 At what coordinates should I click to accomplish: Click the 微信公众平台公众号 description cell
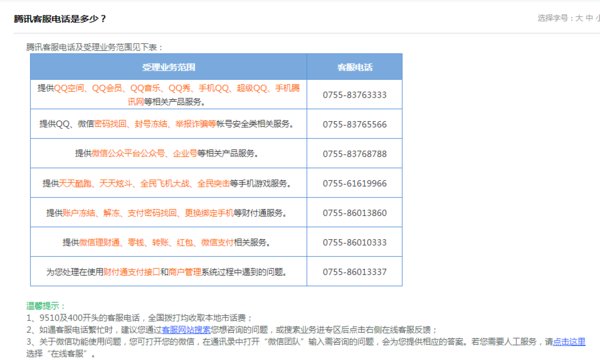tap(168, 154)
